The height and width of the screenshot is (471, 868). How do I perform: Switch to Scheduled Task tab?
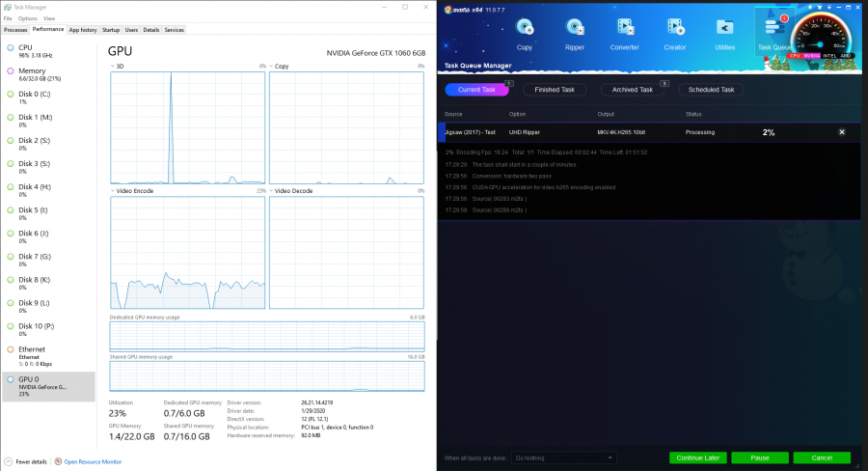click(711, 89)
